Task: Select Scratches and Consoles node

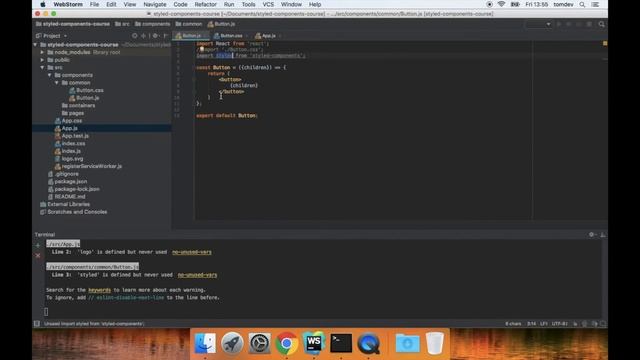Action: [73, 212]
